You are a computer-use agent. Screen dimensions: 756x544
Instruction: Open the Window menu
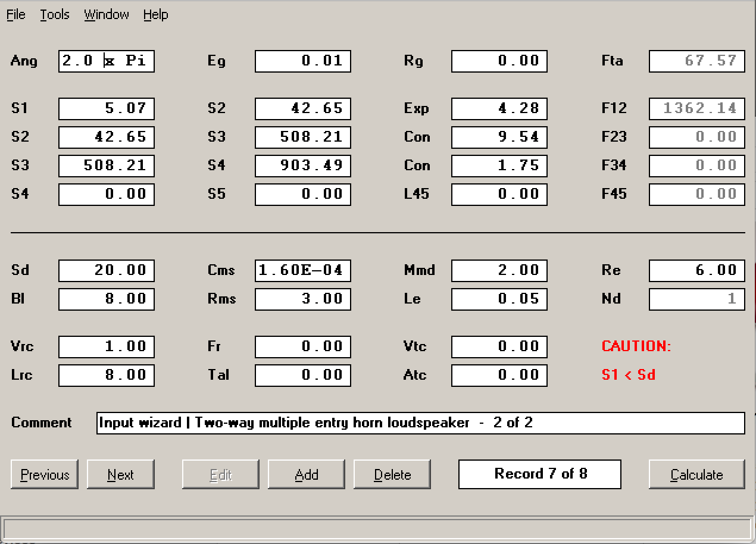click(107, 15)
